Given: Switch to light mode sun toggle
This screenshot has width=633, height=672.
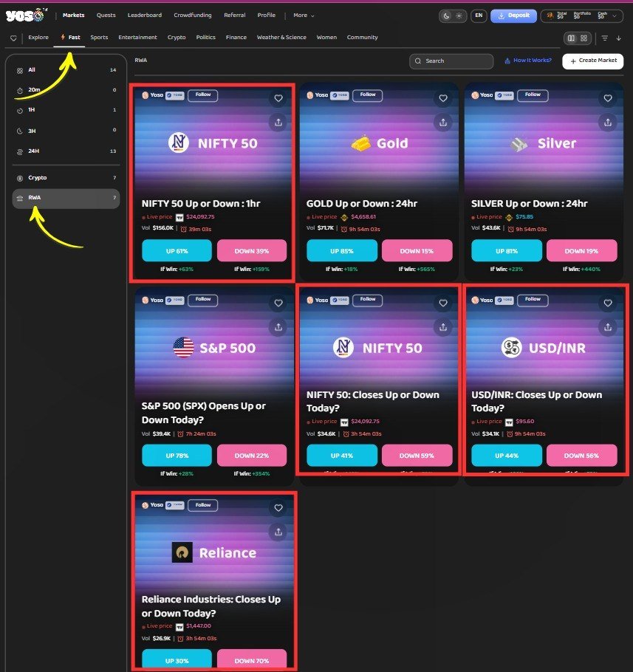Looking at the screenshot, I should tap(459, 16).
